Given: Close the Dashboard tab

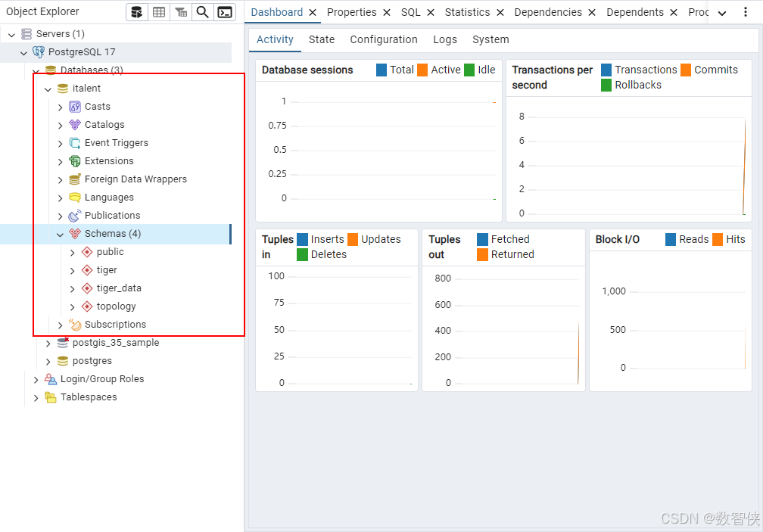Looking at the screenshot, I should 313,13.
